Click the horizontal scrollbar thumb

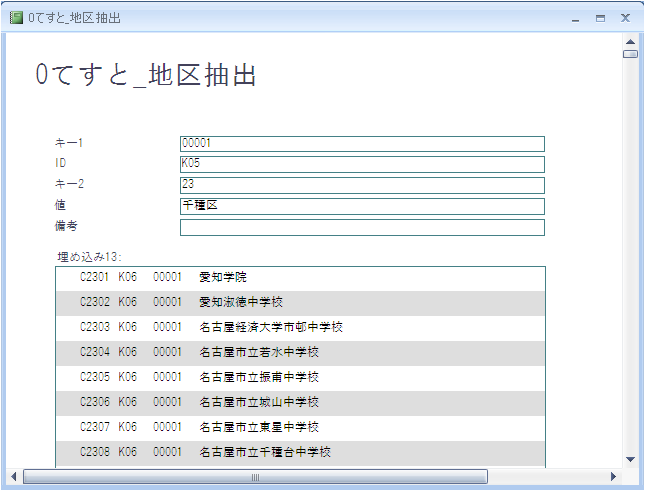255,477
